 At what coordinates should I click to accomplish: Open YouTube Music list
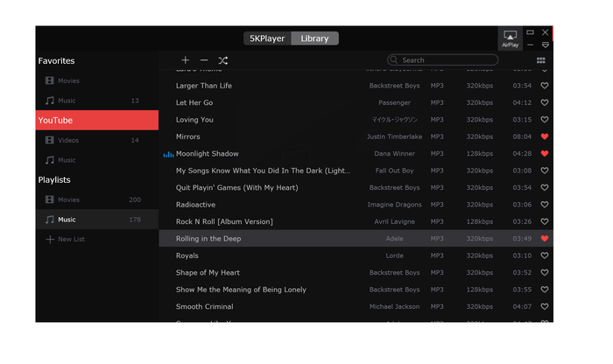tap(97, 160)
